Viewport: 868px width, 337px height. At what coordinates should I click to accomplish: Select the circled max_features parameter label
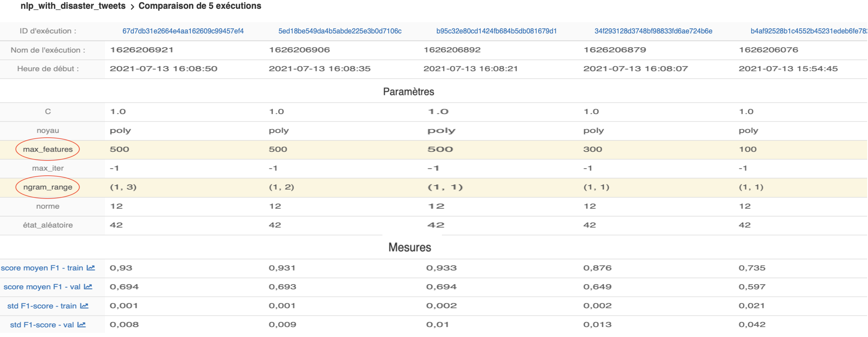click(x=47, y=149)
